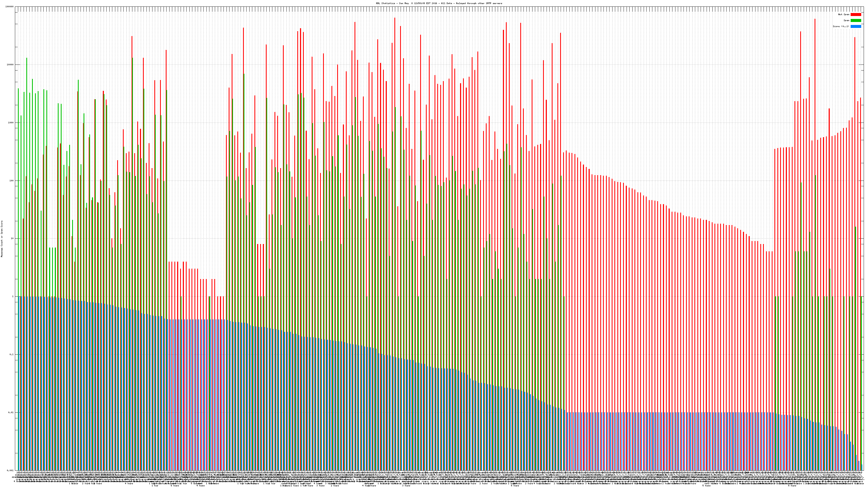Click the 1000 y-axis tick label
868x488 pixels.
(11, 123)
